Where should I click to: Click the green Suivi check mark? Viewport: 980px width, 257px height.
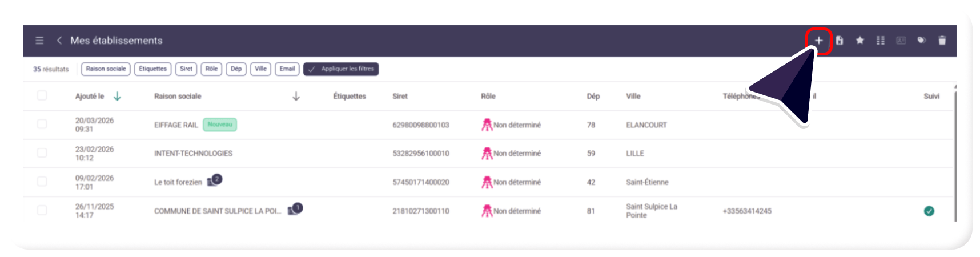pyautogui.click(x=929, y=211)
